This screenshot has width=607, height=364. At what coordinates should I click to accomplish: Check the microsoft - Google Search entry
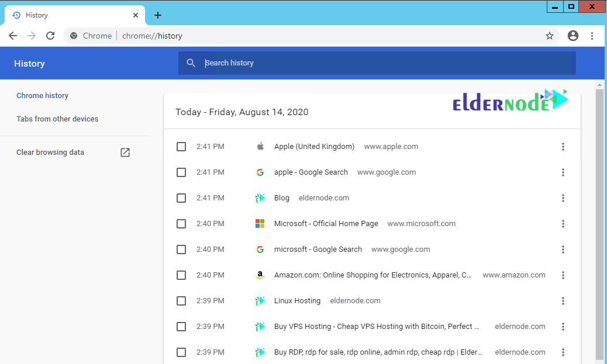[x=181, y=249]
